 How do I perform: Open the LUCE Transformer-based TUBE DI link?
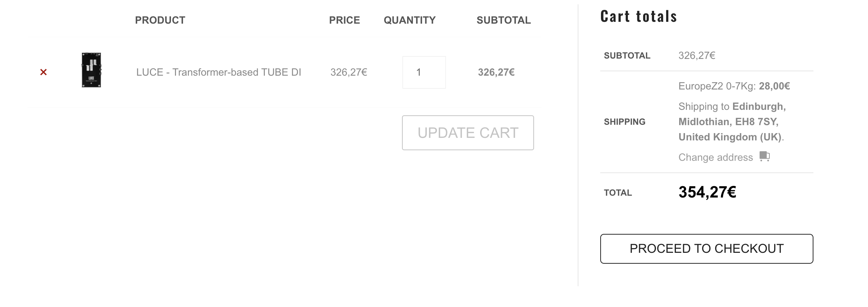219,72
